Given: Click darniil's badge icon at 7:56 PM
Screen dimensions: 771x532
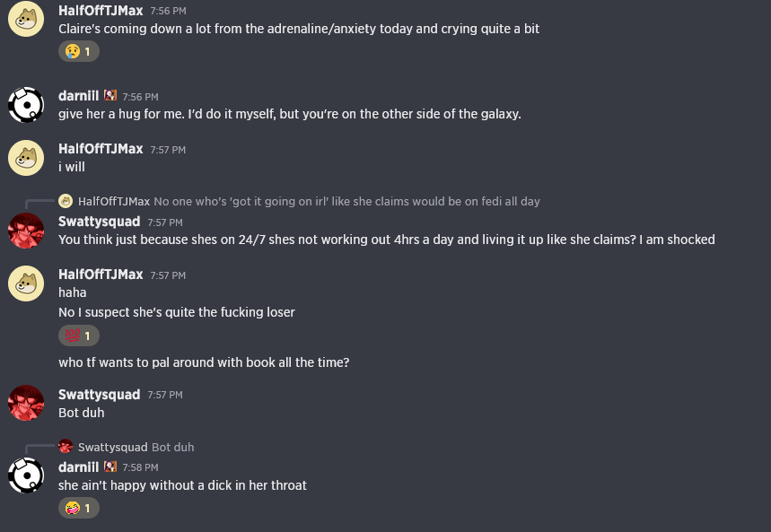Looking at the screenshot, I should click(110, 95).
